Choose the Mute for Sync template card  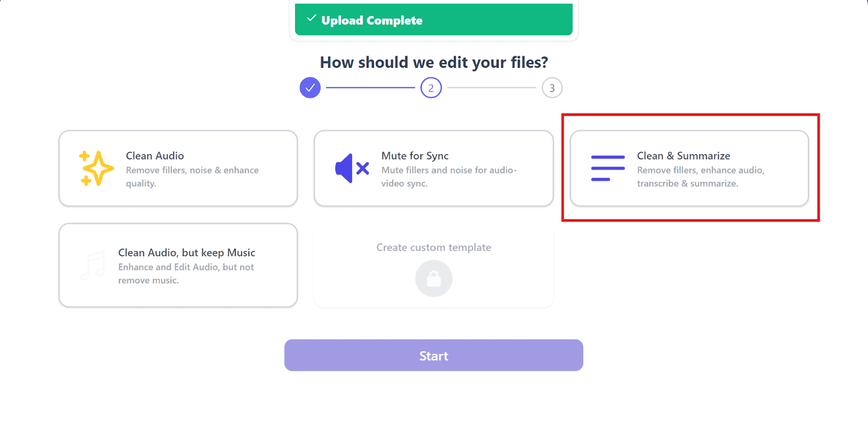click(x=433, y=168)
